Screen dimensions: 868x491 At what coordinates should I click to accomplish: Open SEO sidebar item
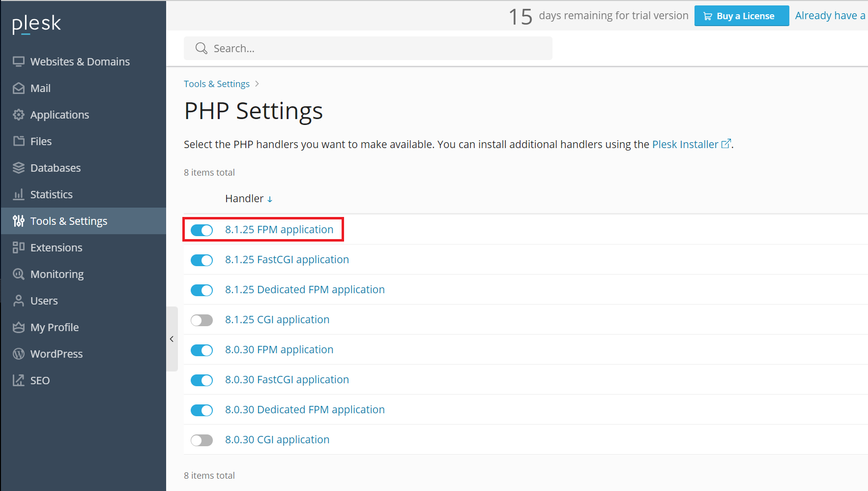coord(83,380)
